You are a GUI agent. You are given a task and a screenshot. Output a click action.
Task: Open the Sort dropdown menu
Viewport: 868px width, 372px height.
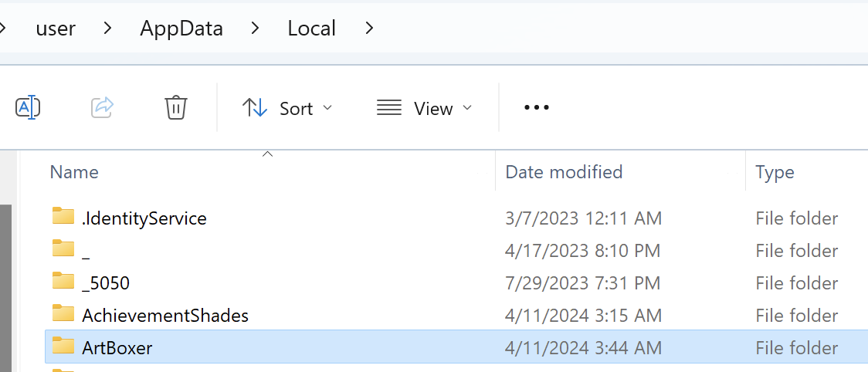tap(287, 108)
